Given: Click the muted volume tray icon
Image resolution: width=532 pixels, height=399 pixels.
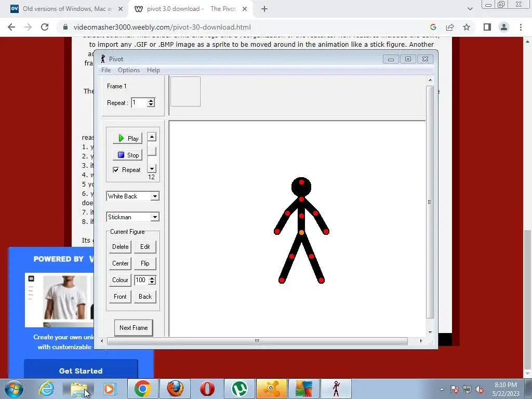Looking at the screenshot, I should coord(480,389).
